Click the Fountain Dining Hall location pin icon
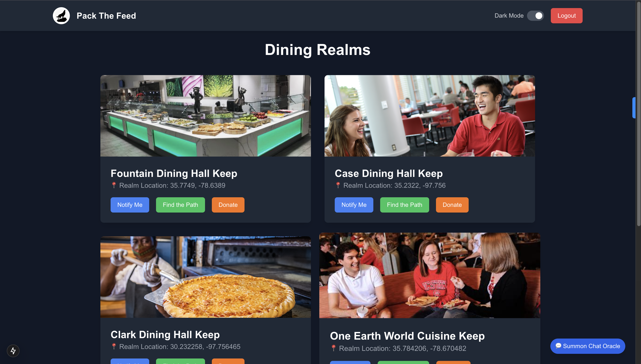 (x=114, y=185)
